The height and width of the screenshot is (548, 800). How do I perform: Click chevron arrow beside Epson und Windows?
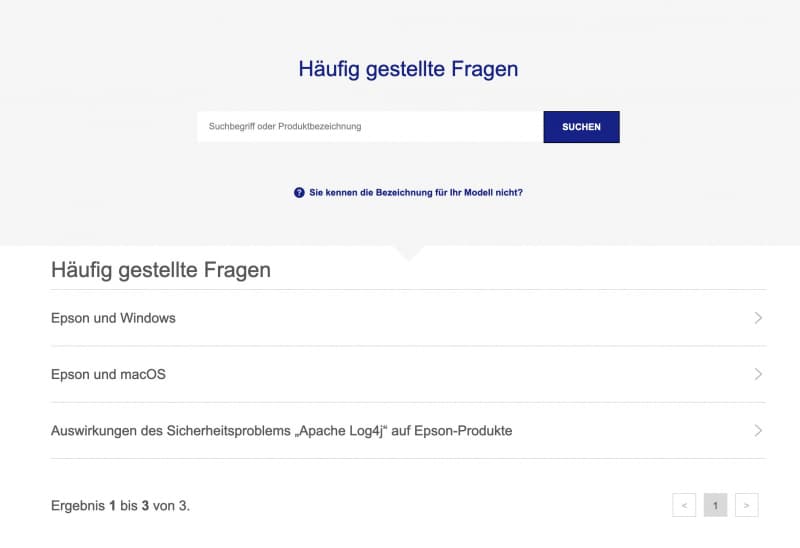coord(758,318)
